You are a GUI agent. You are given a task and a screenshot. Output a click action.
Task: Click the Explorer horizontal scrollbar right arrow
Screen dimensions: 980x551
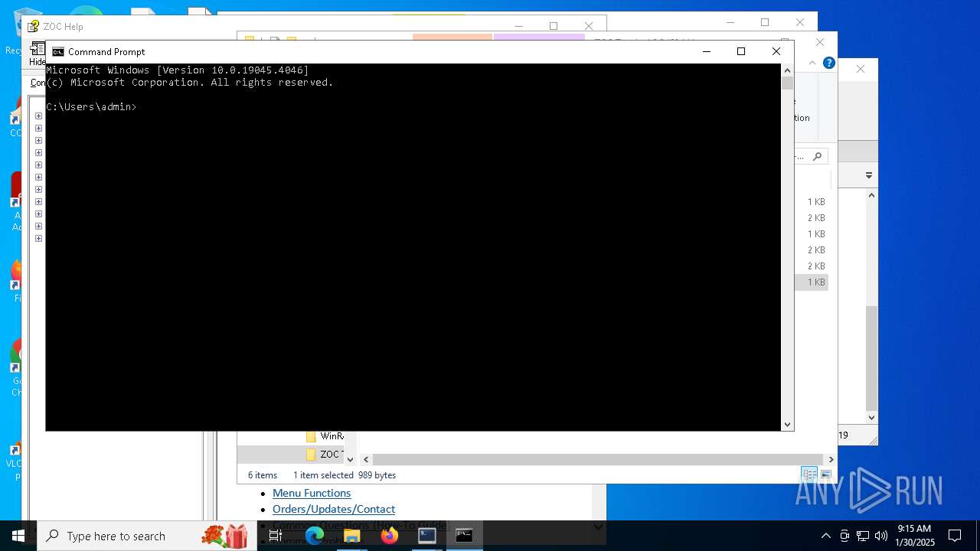pyautogui.click(x=831, y=459)
